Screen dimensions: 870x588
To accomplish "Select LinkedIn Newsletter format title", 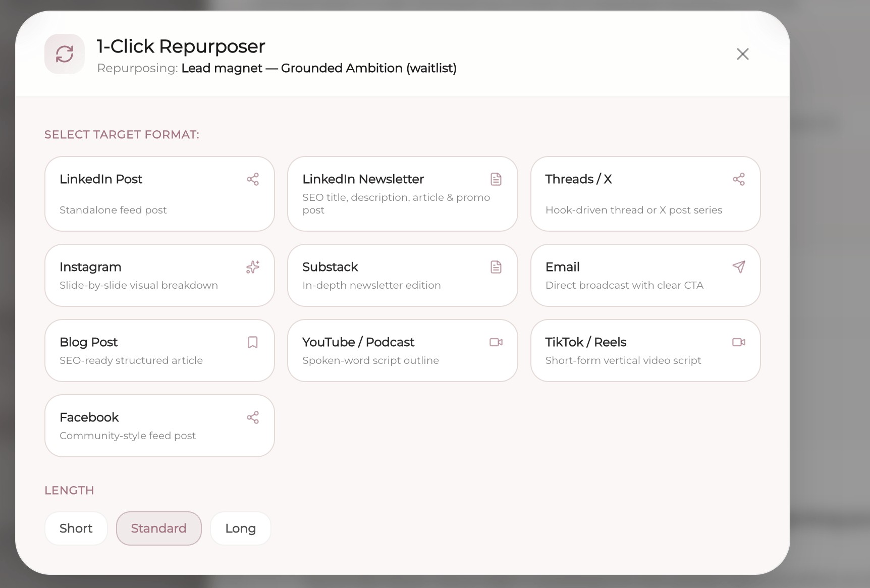I will (363, 179).
